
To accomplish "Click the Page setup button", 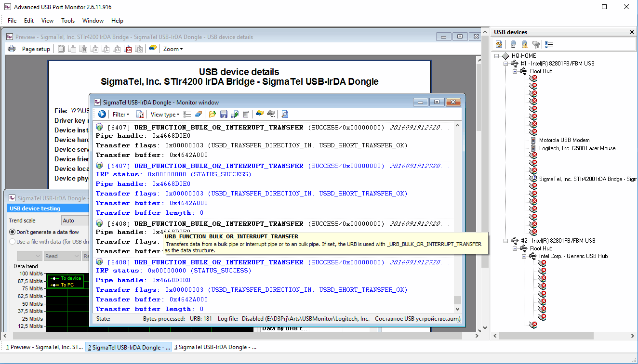I will (x=36, y=49).
